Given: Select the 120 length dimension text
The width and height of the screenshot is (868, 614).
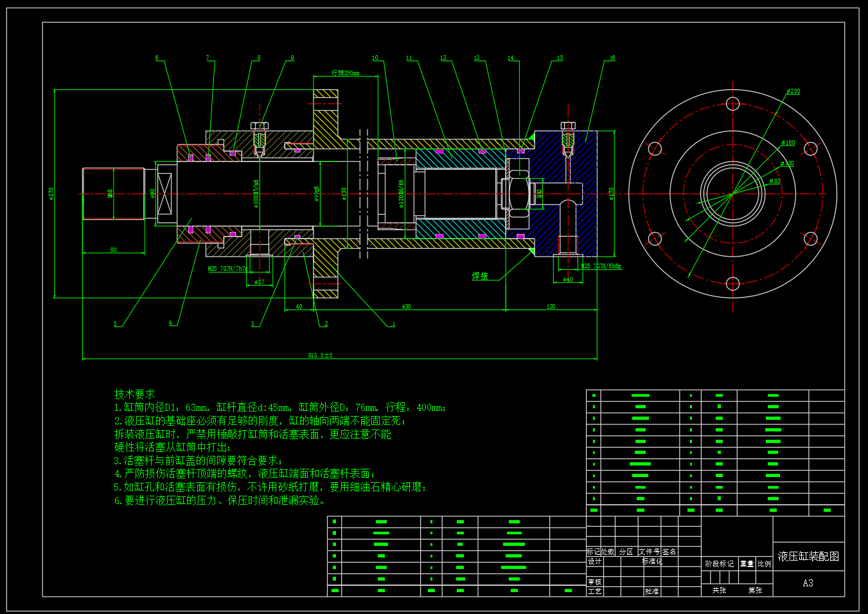Looking at the screenshot, I should pyautogui.click(x=551, y=307).
